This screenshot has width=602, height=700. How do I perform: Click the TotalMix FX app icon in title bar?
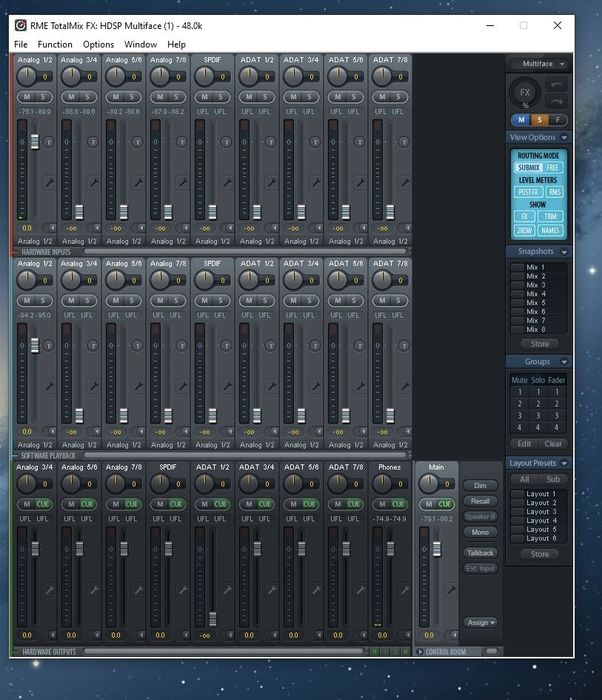click(x=20, y=25)
